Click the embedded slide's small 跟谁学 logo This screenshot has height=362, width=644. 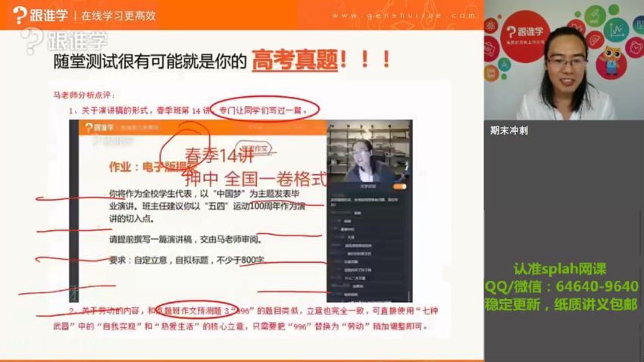(x=98, y=128)
